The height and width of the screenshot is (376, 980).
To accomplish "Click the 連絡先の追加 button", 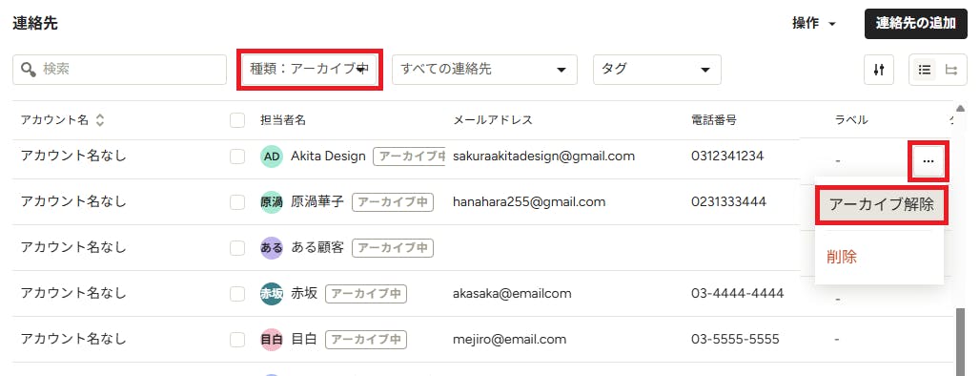I will click(x=915, y=24).
